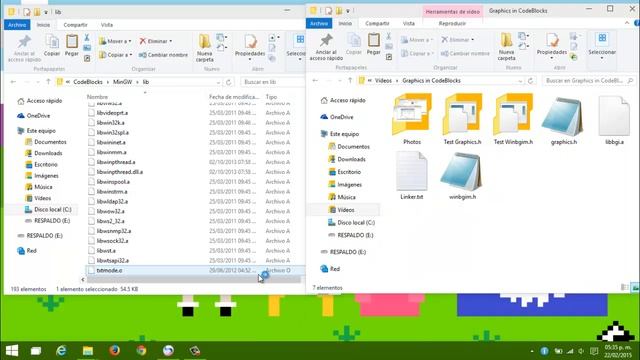Open the Photos folder
The image size is (640, 360).
(x=412, y=119)
